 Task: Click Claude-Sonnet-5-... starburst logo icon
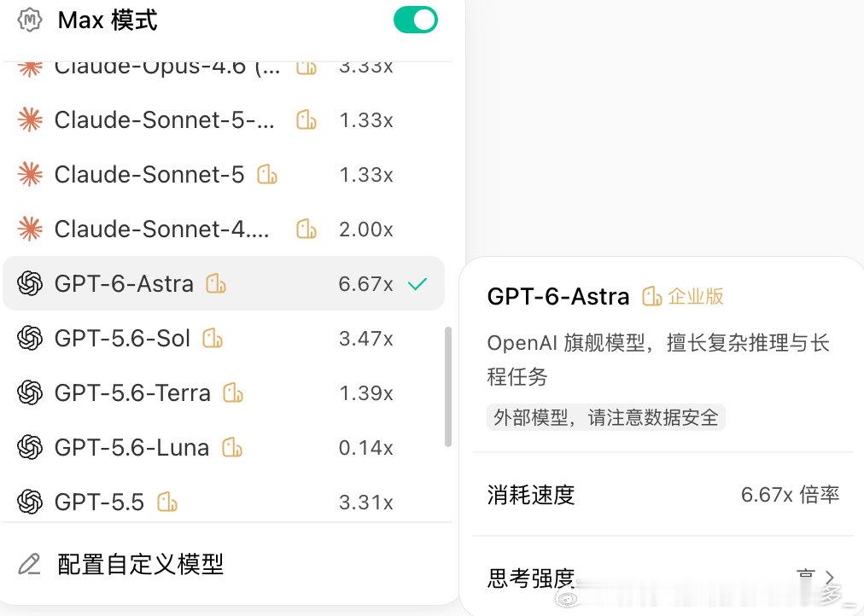(x=30, y=119)
